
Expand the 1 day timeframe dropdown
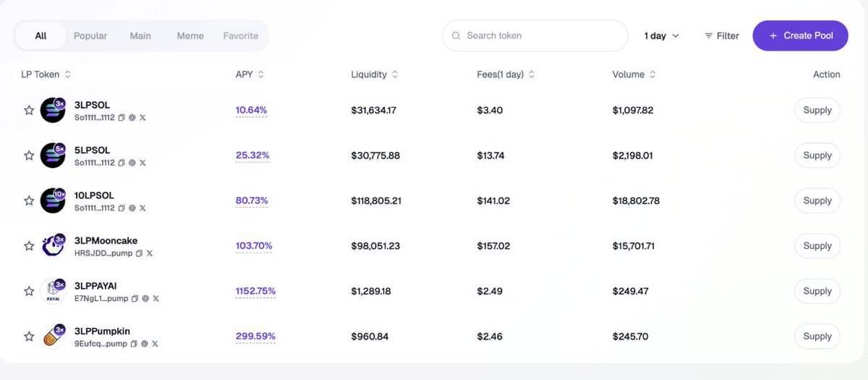click(662, 35)
